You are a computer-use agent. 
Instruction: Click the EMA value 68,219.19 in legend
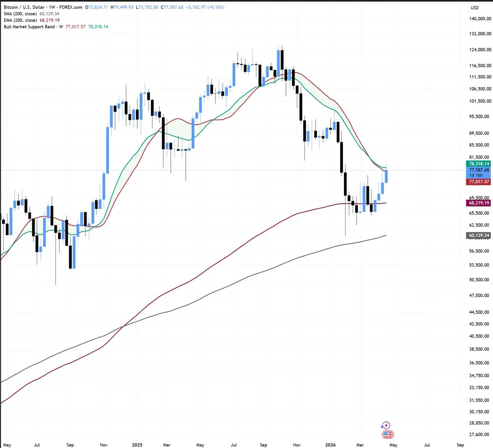(49, 20)
